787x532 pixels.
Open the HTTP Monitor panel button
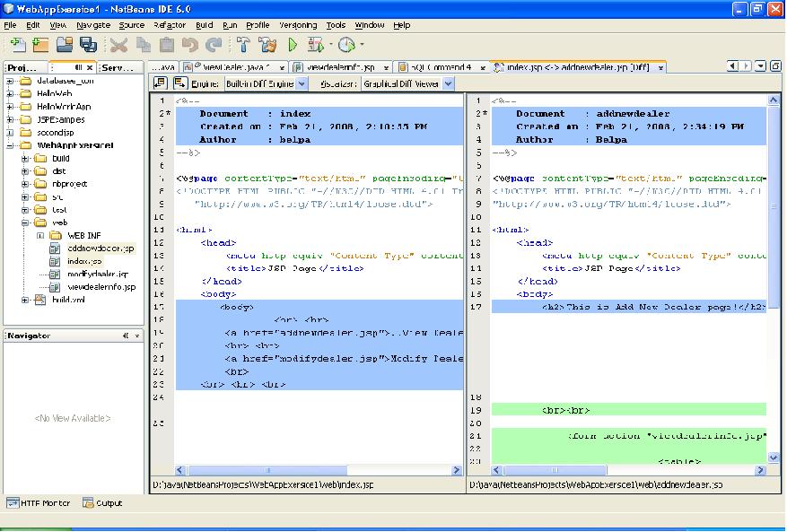[39, 503]
